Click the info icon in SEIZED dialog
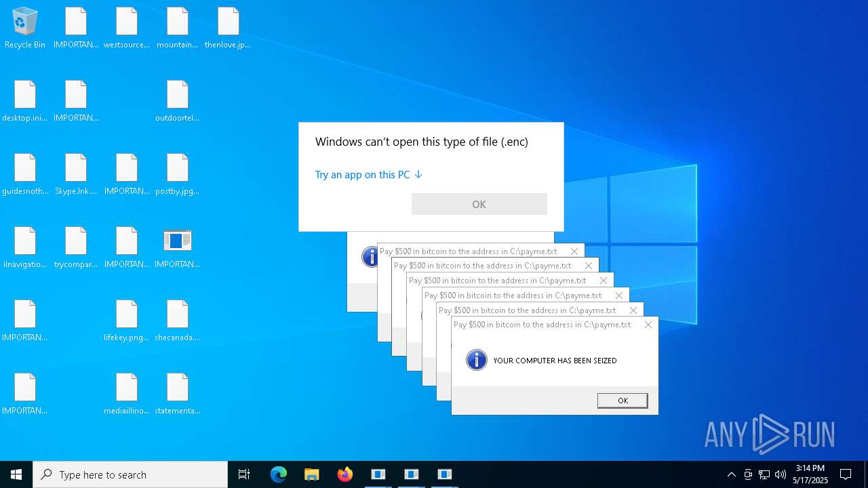Screen dimensions: 868x488 pyautogui.click(x=477, y=360)
